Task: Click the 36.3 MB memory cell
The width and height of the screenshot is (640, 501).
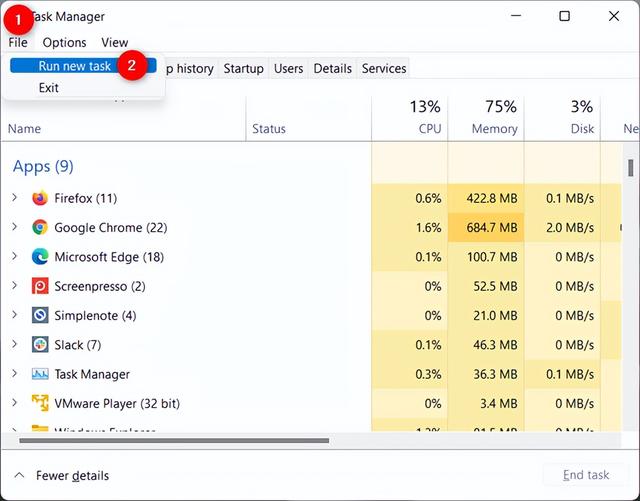Action: coord(486,374)
